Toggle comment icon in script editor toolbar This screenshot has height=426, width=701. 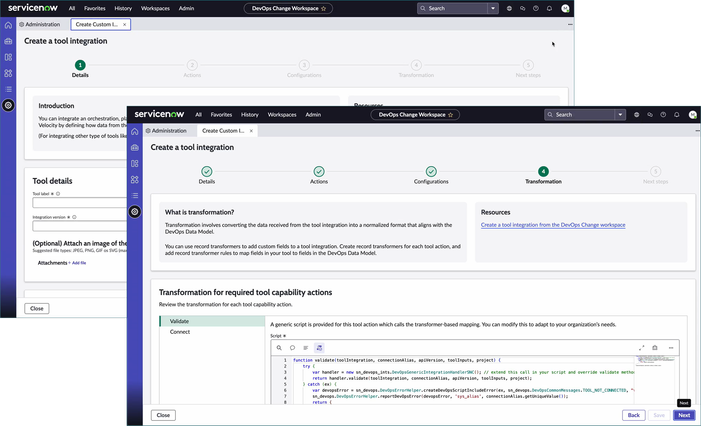292,348
